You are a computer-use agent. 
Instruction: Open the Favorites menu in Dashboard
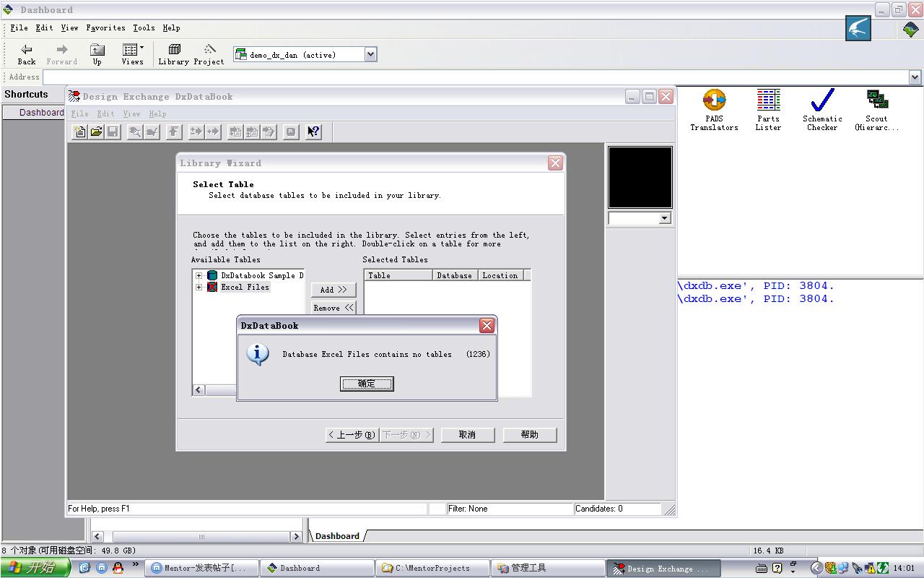pyautogui.click(x=105, y=27)
